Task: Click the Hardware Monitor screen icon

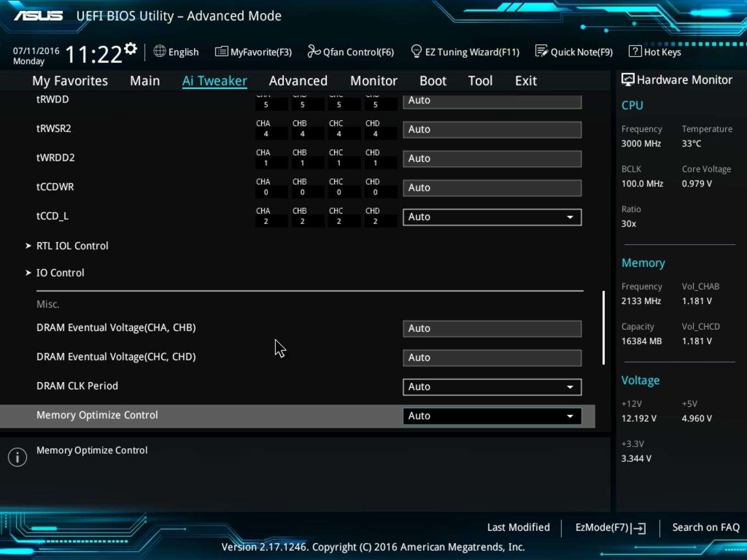Action: (x=628, y=80)
